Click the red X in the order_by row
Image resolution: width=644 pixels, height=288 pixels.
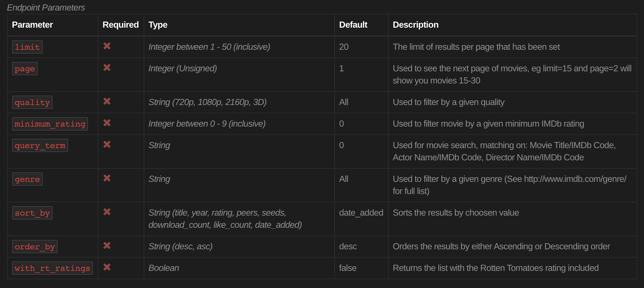[x=107, y=245]
